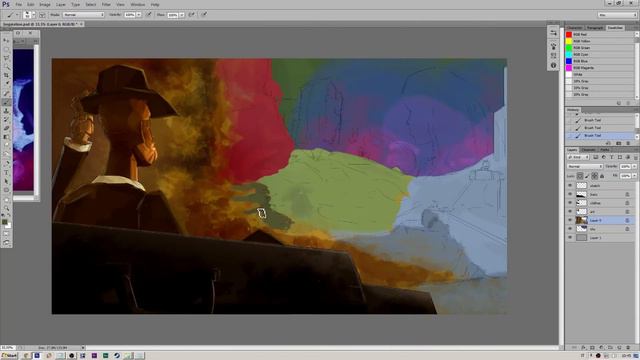Hide the lines layer

[570, 194]
